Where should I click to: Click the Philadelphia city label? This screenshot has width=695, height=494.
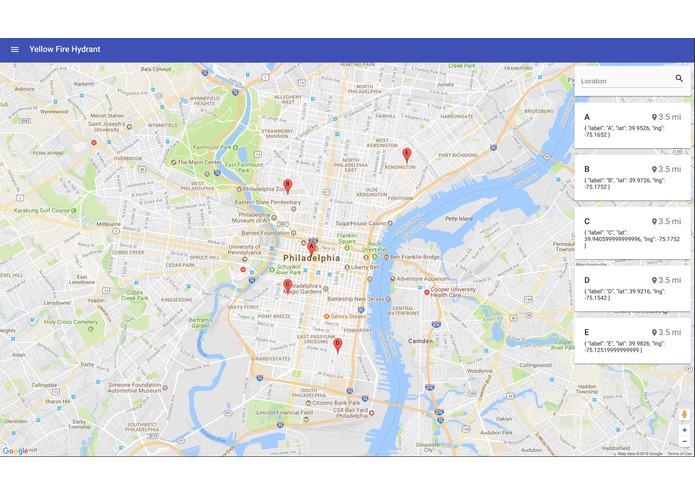(x=312, y=258)
